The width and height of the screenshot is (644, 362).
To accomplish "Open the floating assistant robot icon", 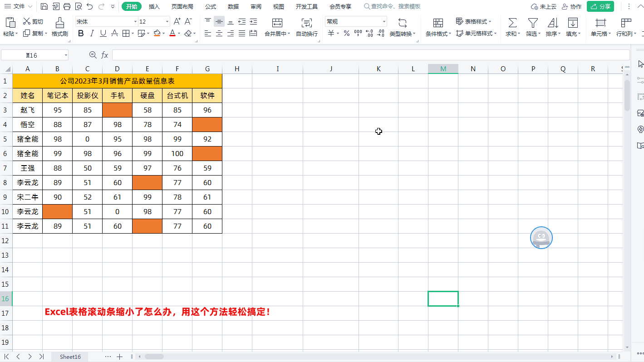I will point(541,238).
